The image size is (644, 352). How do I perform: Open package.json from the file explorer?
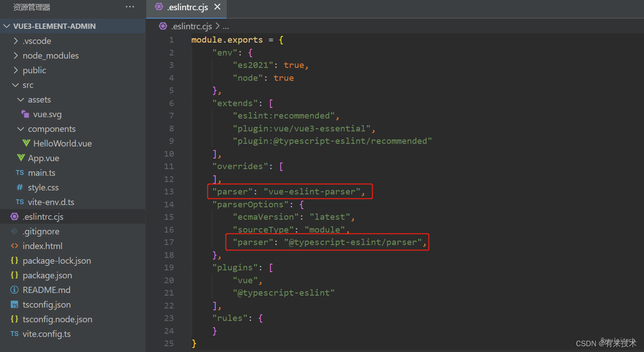pyautogui.click(x=47, y=275)
